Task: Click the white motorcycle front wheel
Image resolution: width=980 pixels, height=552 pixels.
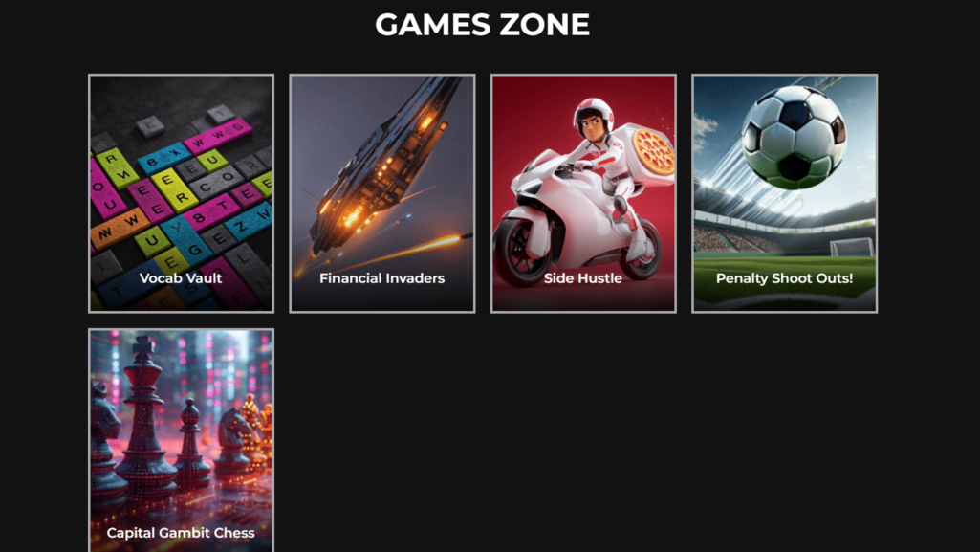Action: click(521, 252)
